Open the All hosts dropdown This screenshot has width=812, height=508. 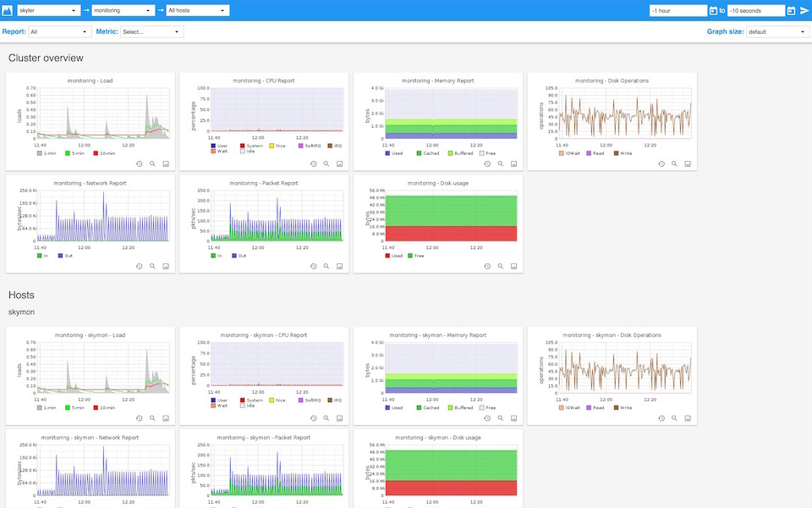[198, 10]
